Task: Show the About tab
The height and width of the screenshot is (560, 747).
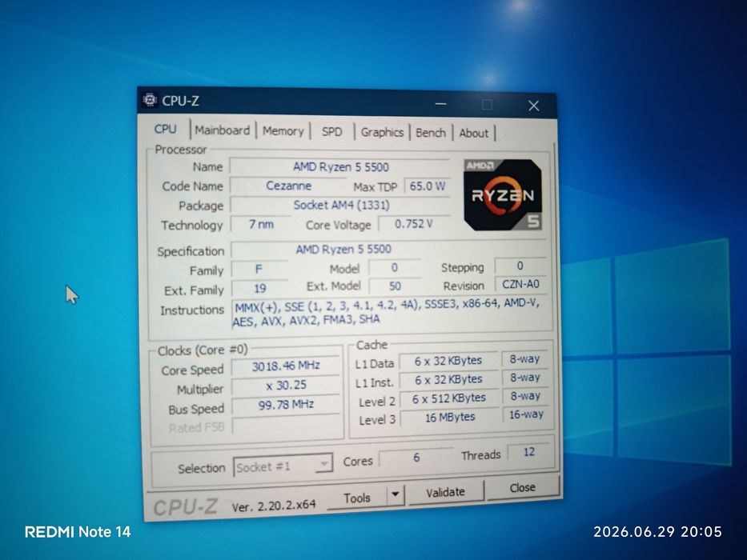Action: (x=473, y=134)
